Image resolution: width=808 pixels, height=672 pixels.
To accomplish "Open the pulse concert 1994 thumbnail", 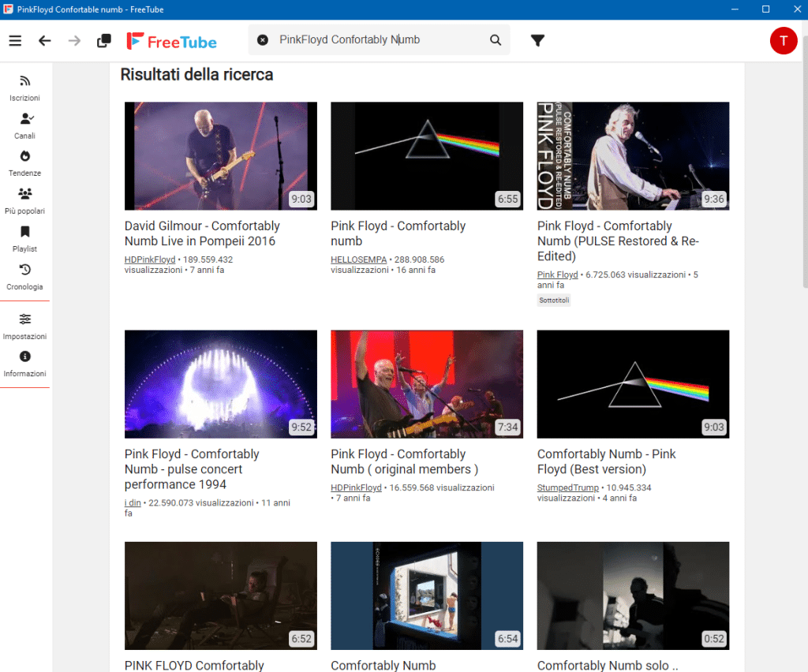I will pyautogui.click(x=221, y=384).
